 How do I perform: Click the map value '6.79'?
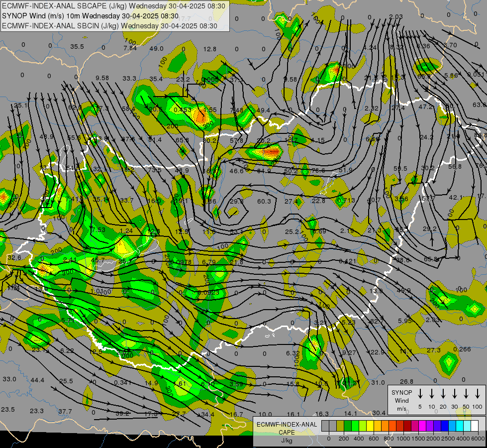click(209, 262)
